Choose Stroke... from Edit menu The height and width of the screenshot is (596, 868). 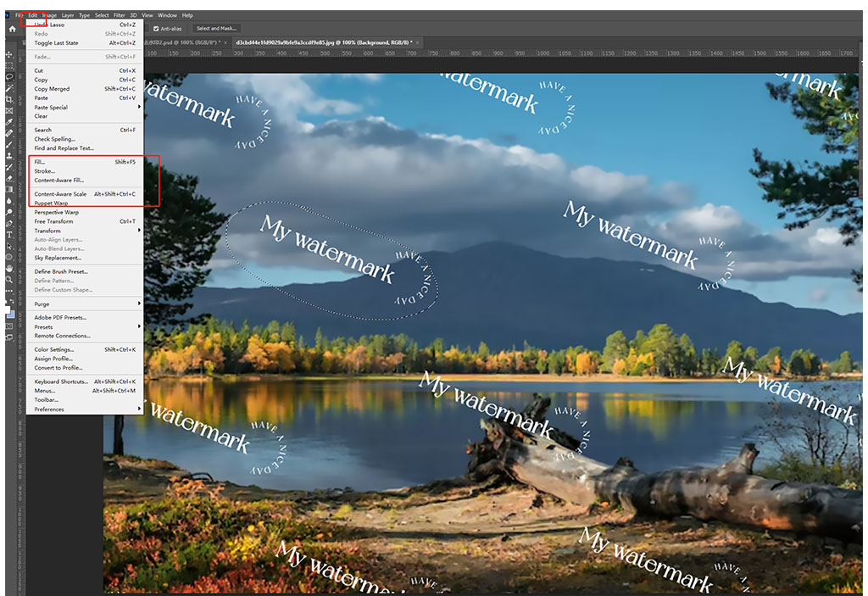pyautogui.click(x=85, y=171)
